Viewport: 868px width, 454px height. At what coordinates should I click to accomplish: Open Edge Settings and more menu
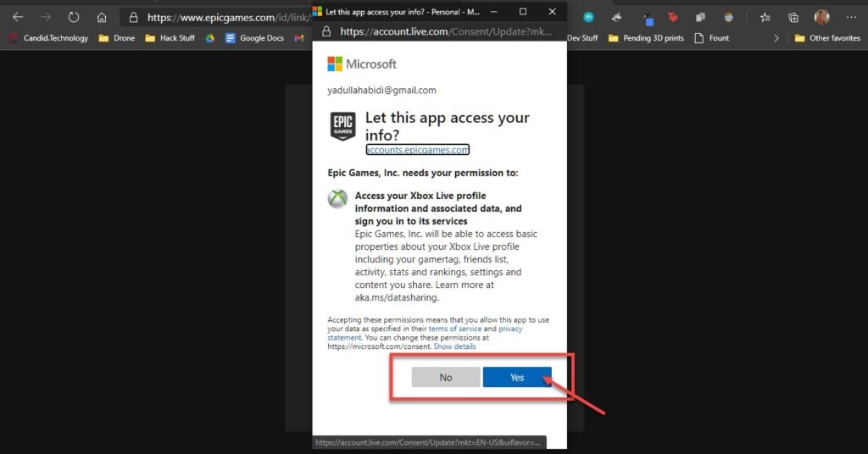(x=851, y=17)
